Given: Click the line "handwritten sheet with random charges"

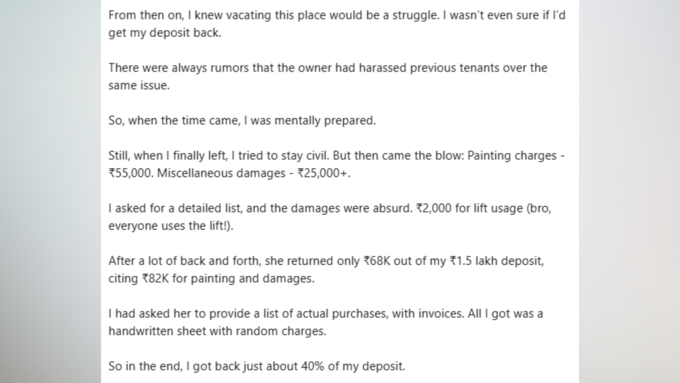Looking at the screenshot, I should (217, 331).
